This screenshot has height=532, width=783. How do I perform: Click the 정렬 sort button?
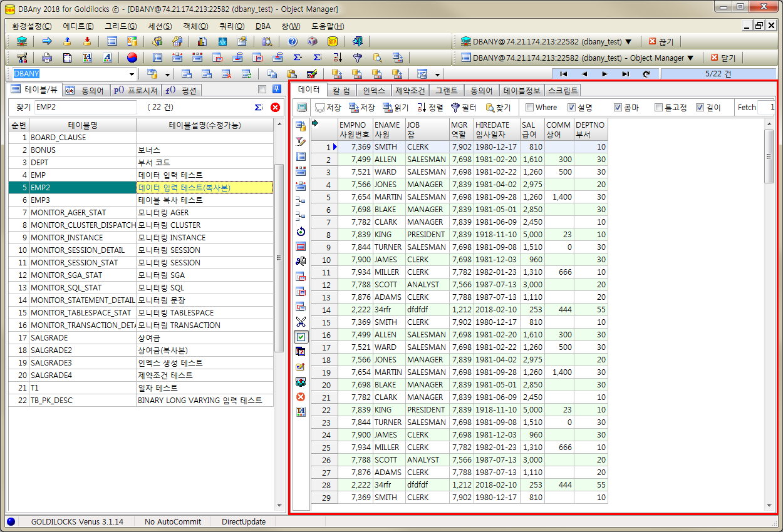(430, 108)
